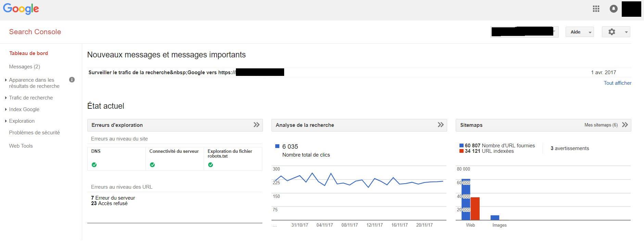Click 60 807 Nombre d'URL fournies text
Viewport: 644px width, 241px height.
[500, 146]
